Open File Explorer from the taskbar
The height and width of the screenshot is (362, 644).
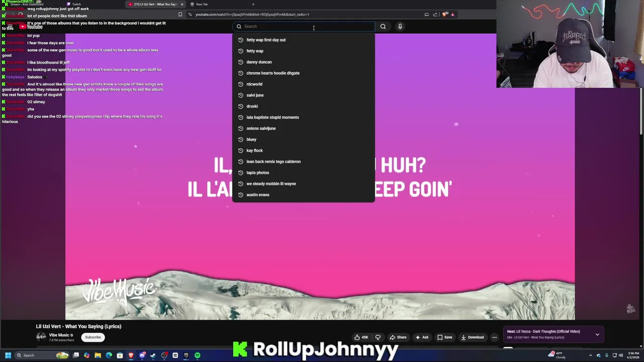click(98, 355)
